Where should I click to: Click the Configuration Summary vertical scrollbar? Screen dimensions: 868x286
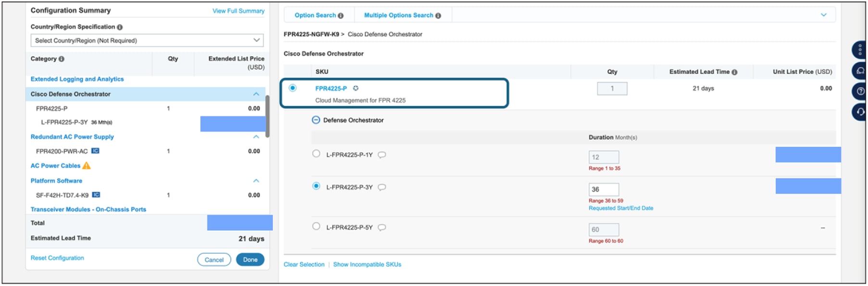(267, 117)
